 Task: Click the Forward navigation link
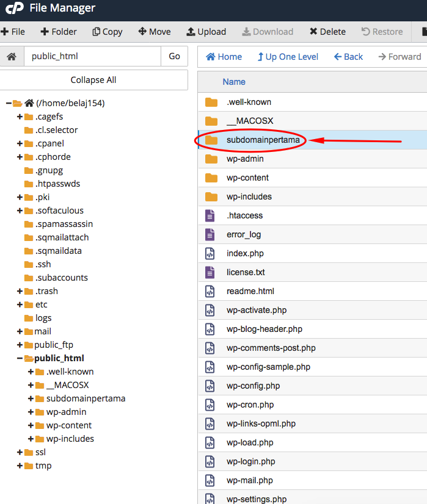(x=400, y=57)
